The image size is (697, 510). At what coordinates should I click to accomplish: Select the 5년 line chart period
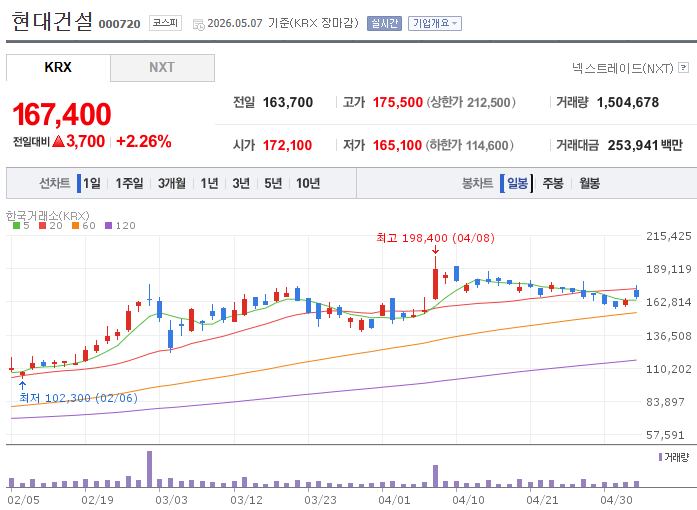(x=273, y=183)
